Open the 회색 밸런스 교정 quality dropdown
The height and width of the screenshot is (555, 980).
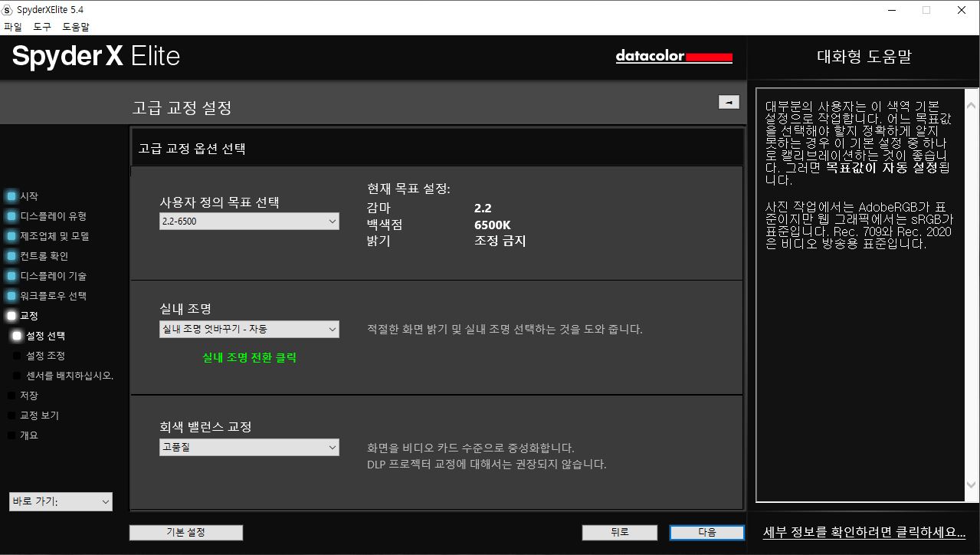point(249,447)
